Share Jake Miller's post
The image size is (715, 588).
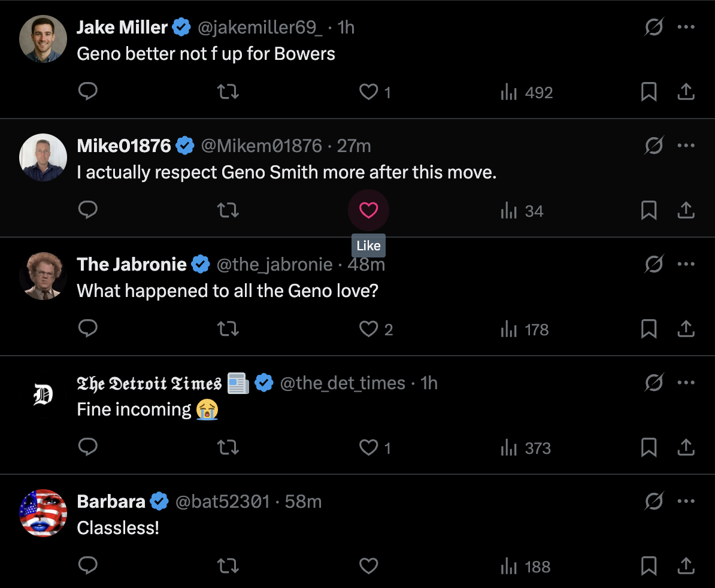click(x=686, y=92)
